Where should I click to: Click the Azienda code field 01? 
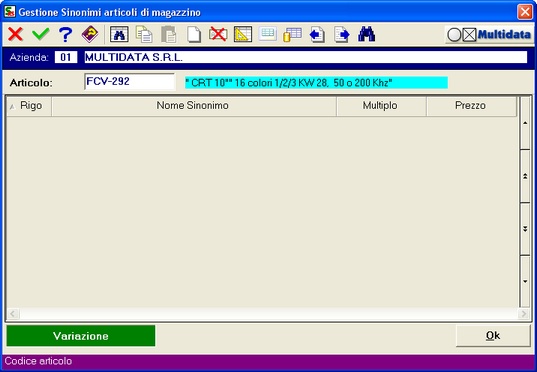click(x=66, y=57)
